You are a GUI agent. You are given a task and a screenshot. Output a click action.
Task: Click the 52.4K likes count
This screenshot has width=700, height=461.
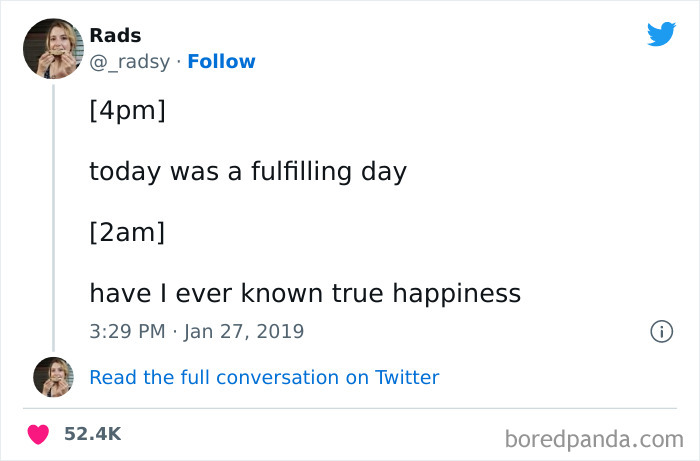[x=92, y=434]
